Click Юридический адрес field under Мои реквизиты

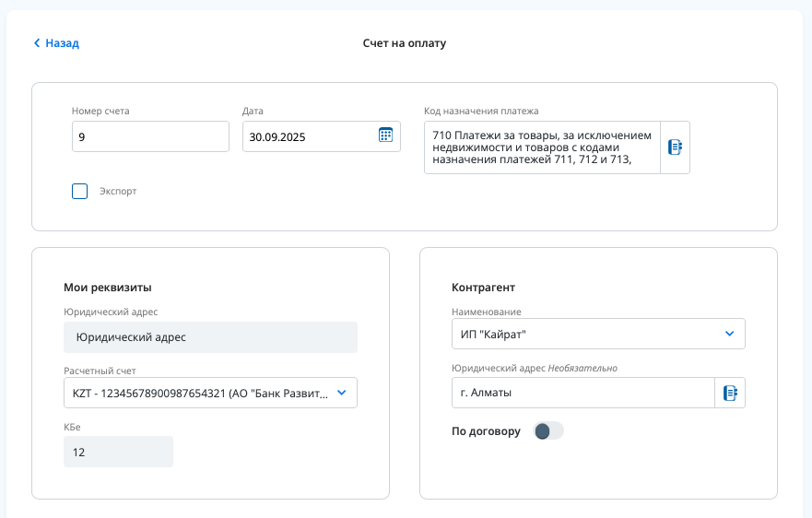coord(210,337)
